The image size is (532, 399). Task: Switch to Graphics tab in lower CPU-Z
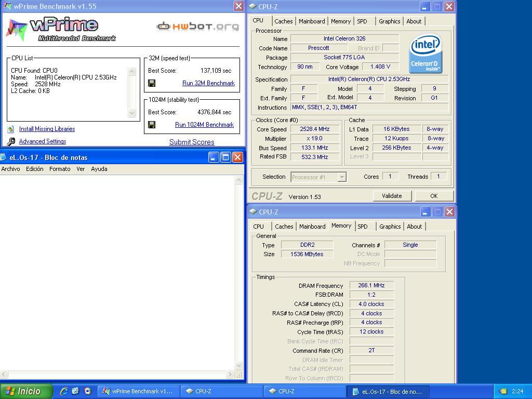click(390, 227)
